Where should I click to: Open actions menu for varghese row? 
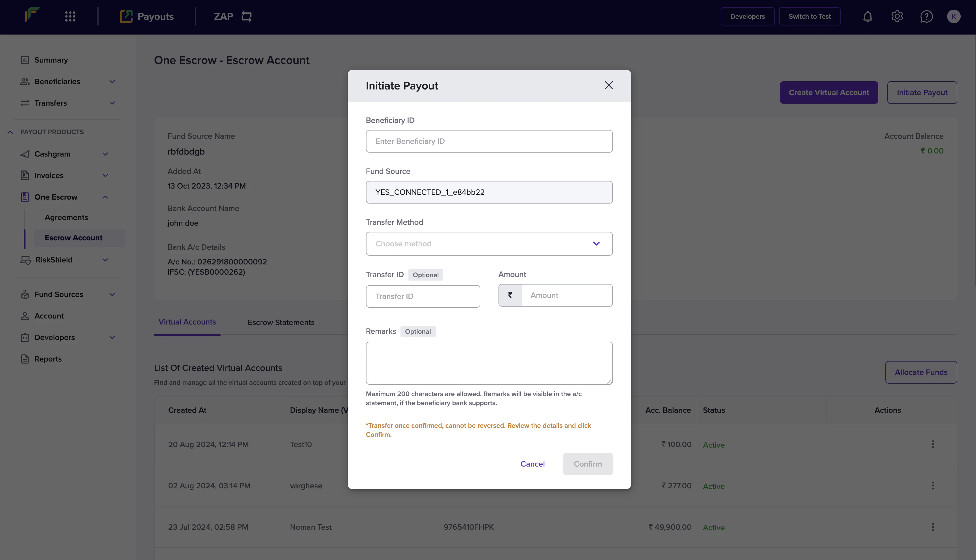click(933, 485)
